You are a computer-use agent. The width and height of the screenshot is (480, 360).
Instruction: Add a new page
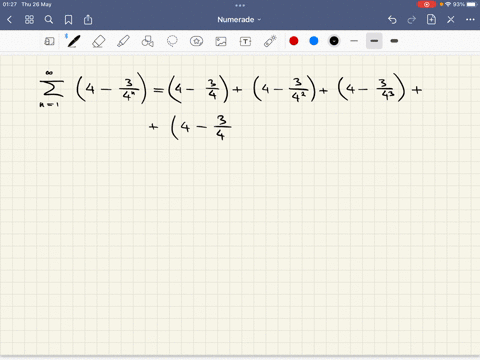(431, 19)
